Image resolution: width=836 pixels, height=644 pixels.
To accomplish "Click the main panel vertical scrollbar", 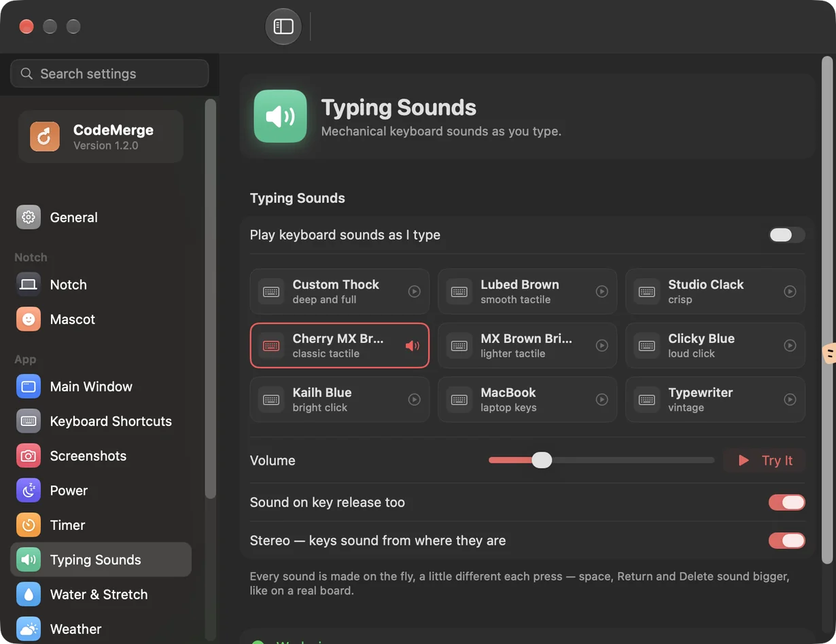I will point(826,309).
